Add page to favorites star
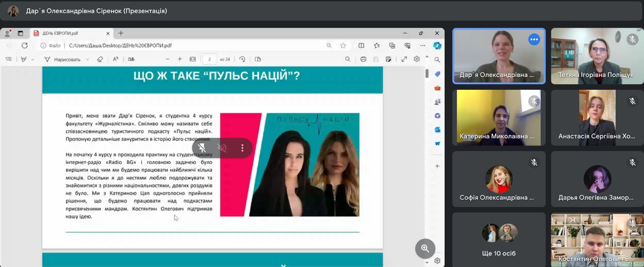This screenshot has width=644, height=267. (343, 45)
